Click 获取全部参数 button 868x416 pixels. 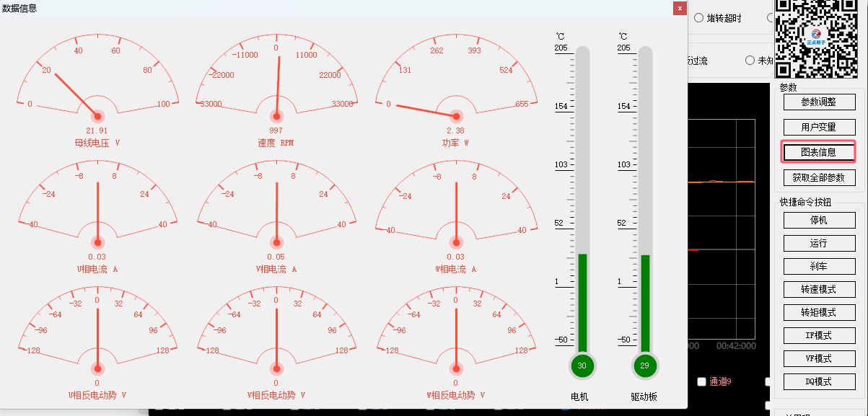(x=819, y=177)
